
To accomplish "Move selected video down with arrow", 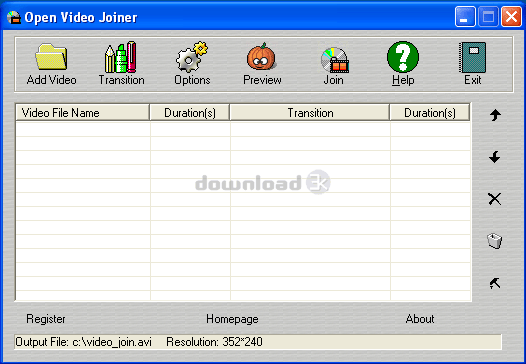I will [495, 157].
